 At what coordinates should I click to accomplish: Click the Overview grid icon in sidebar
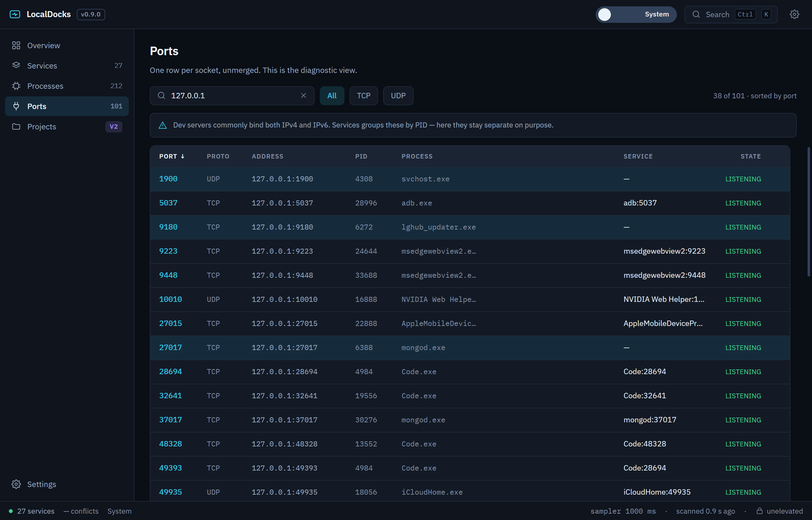16,45
